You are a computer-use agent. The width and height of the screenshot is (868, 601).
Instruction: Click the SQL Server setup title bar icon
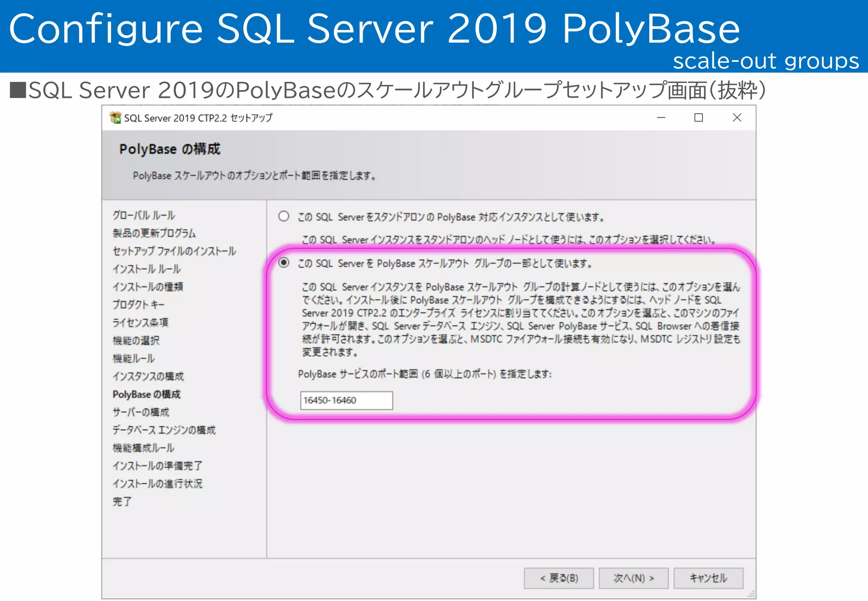tap(115, 118)
